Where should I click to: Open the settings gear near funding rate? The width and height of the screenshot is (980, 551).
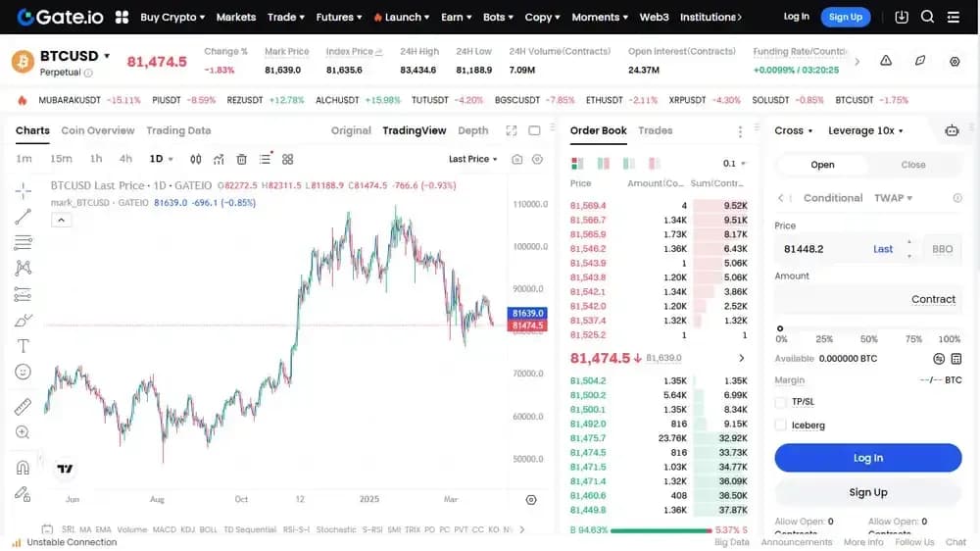[955, 62]
